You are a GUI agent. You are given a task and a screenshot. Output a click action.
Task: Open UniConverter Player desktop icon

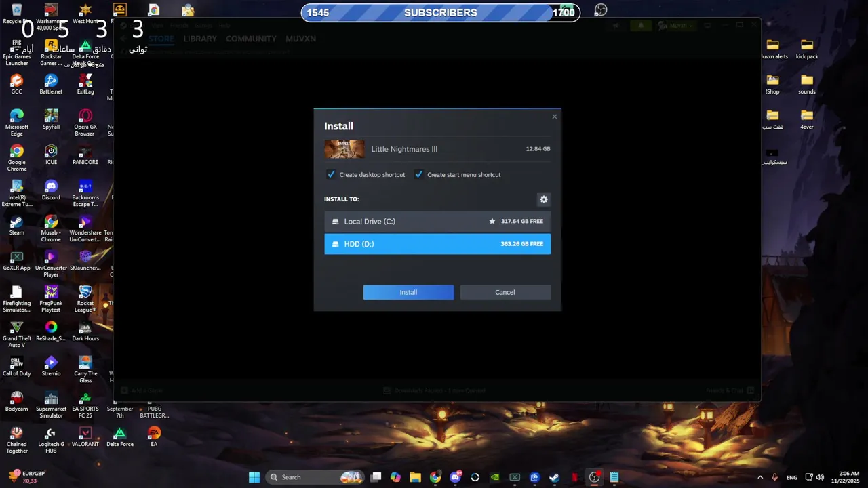click(51, 264)
